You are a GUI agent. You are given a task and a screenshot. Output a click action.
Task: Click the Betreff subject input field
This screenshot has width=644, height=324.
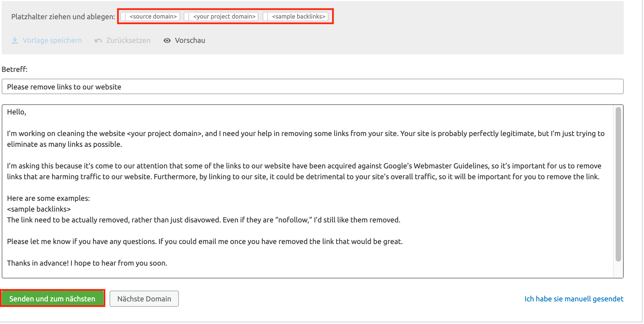pyautogui.click(x=303, y=86)
